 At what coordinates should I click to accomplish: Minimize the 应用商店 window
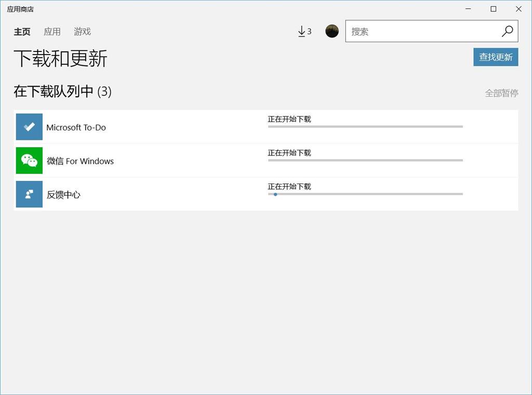pyautogui.click(x=468, y=9)
